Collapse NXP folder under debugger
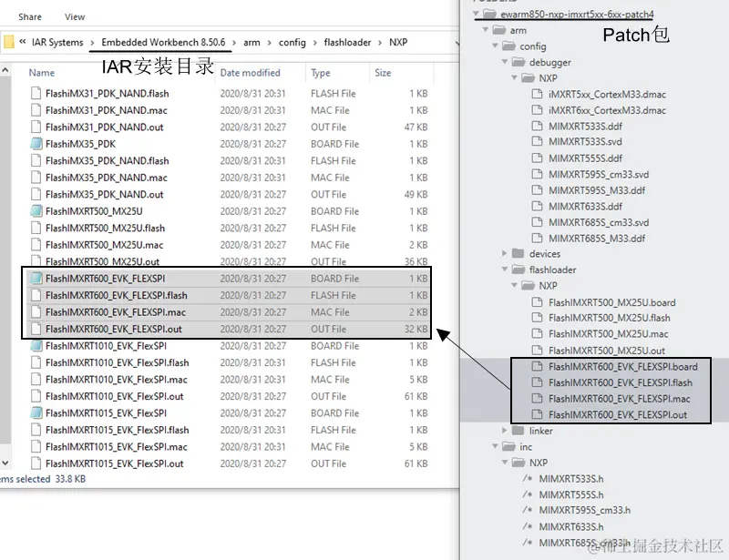The image size is (729, 560). click(514, 77)
